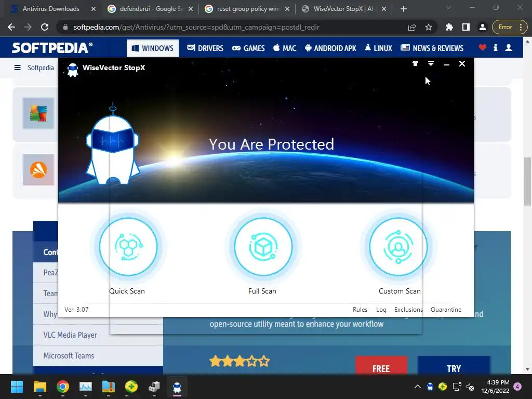Image resolution: width=532 pixels, height=399 pixels.
Task: Click the Softpedia logo
Action: tap(52, 48)
